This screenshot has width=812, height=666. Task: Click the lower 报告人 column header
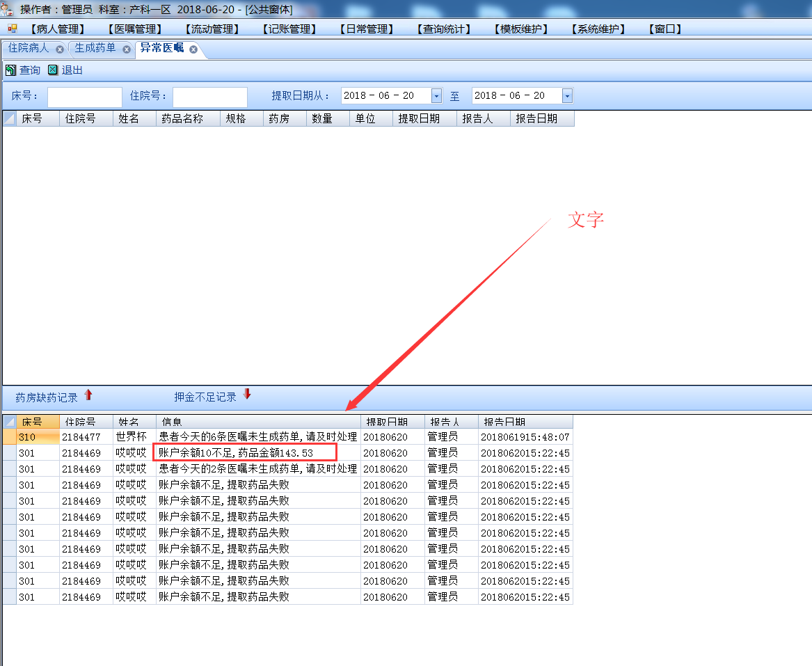(451, 422)
